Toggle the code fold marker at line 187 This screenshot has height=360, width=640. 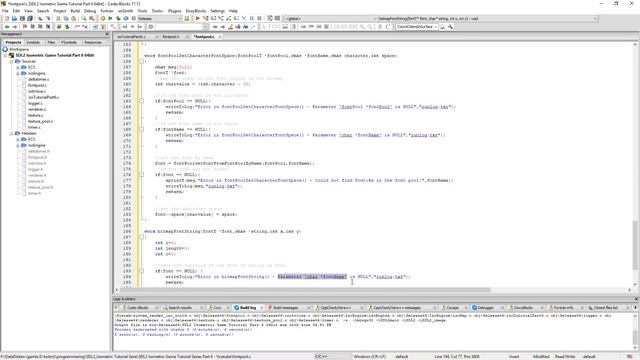coord(142,237)
